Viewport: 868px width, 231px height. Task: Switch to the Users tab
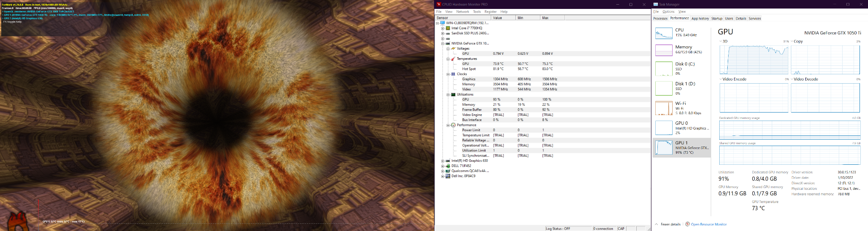(729, 18)
